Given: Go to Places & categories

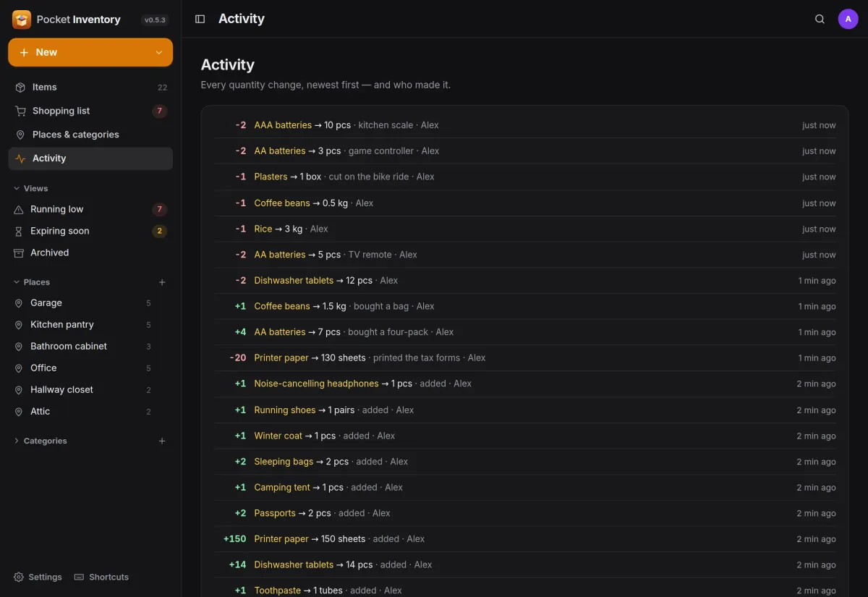Looking at the screenshot, I should pos(90,135).
